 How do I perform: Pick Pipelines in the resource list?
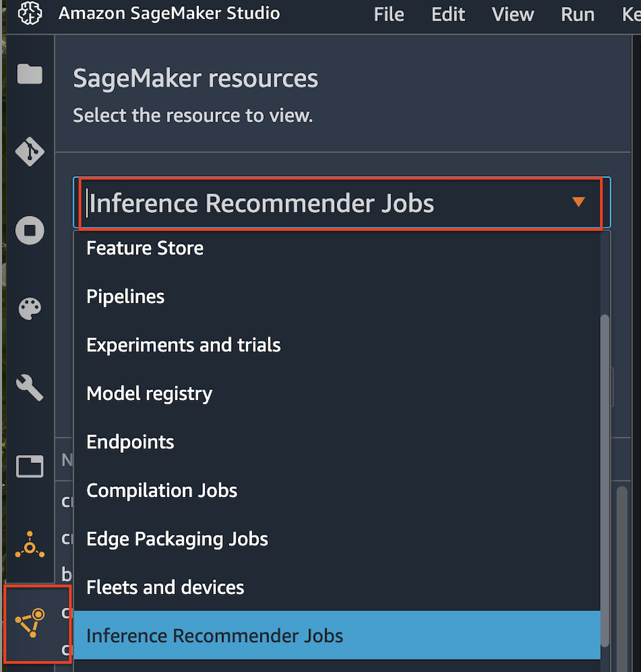tap(125, 296)
